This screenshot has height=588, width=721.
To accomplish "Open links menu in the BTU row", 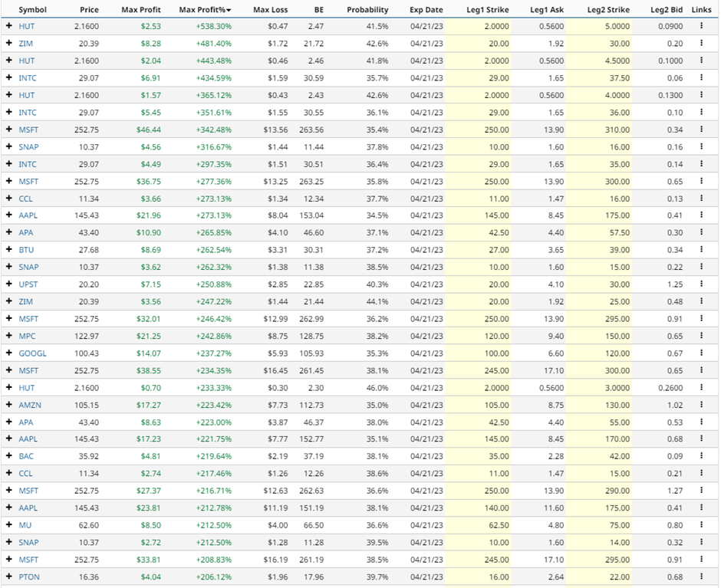I will pos(701,250).
